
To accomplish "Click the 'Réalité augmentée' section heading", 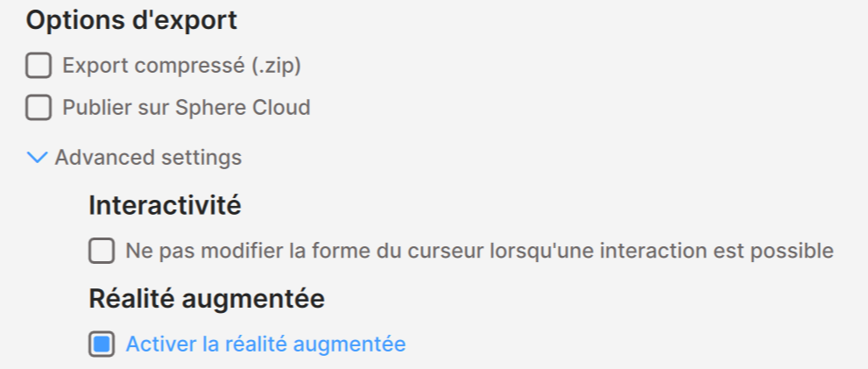I will [207, 299].
